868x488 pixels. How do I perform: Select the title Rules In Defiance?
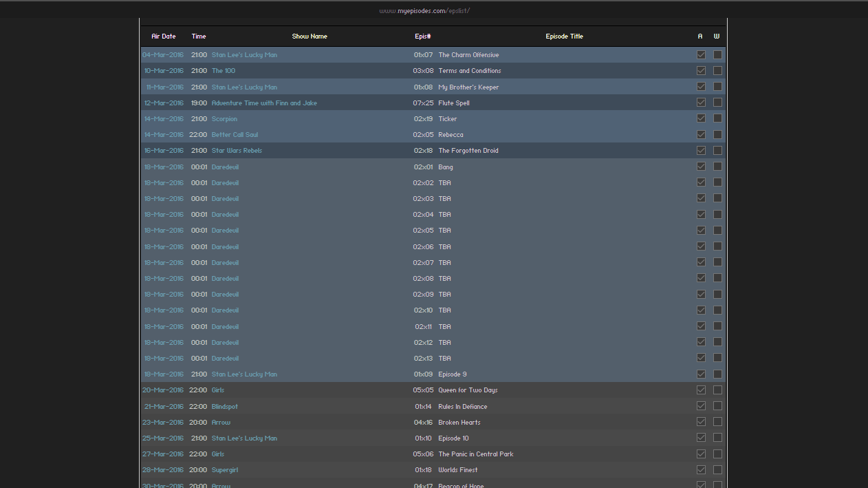click(x=463, y=407)
